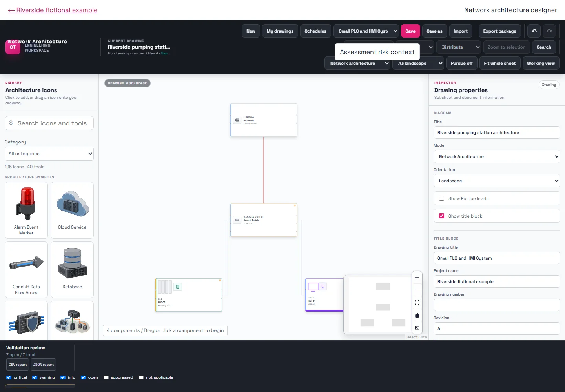Open the Network architecture toolbar dropdown
This screenshot has width=565, height=392.
coord(357,63)
